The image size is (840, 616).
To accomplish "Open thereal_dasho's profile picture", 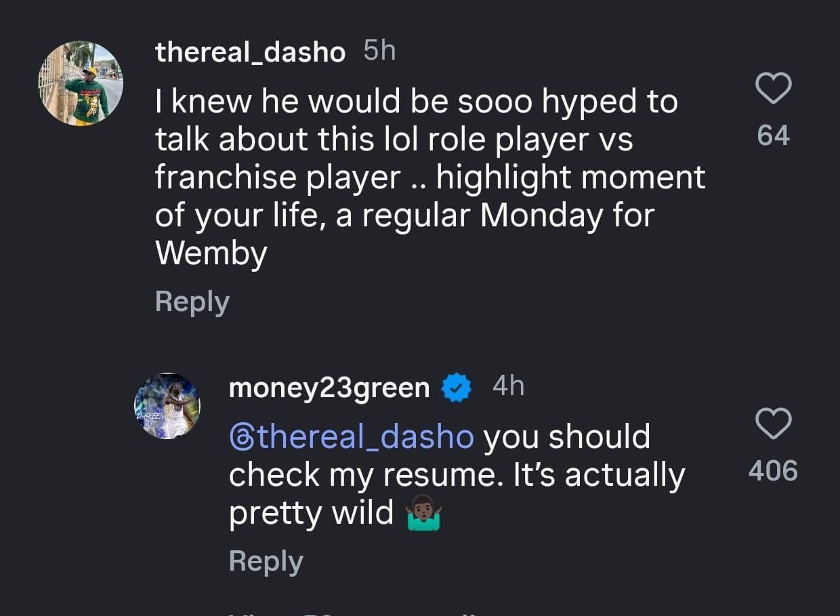I will tap(81, 82).
